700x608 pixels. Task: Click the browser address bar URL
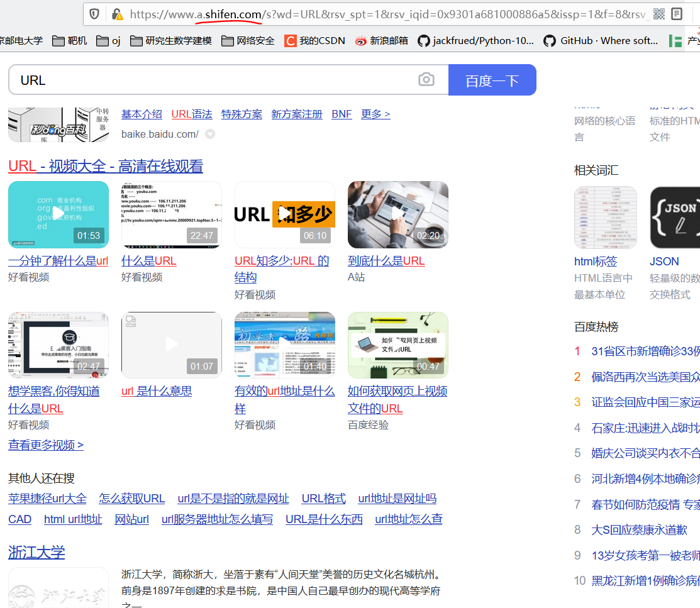tap(387, 14)
